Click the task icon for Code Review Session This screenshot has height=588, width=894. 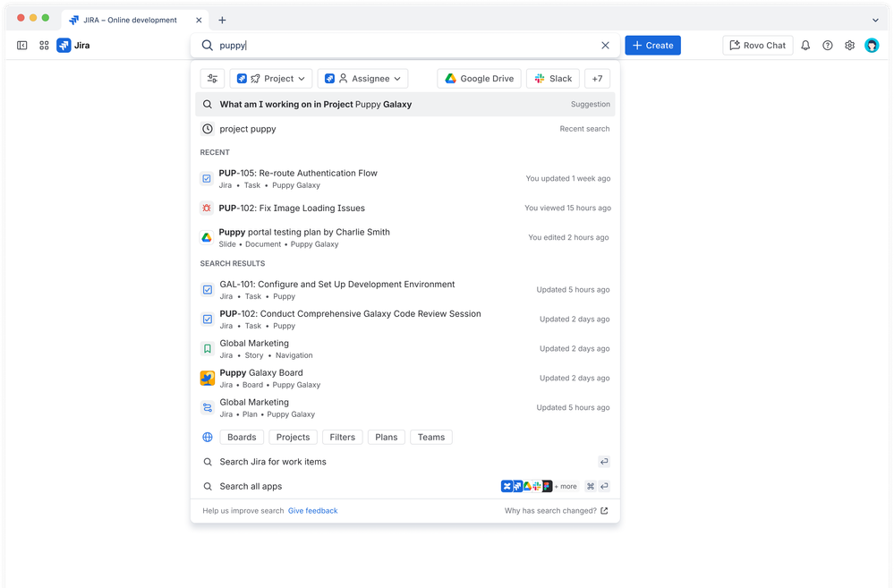tap(208, 320)
